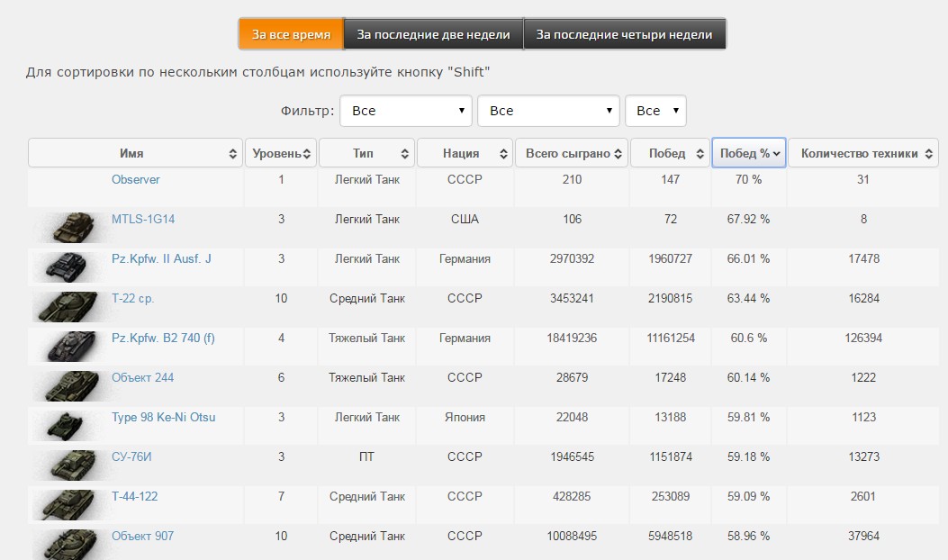Select За последние две недели tab
This screenshot has width=948, height=560.
point(434,34)
